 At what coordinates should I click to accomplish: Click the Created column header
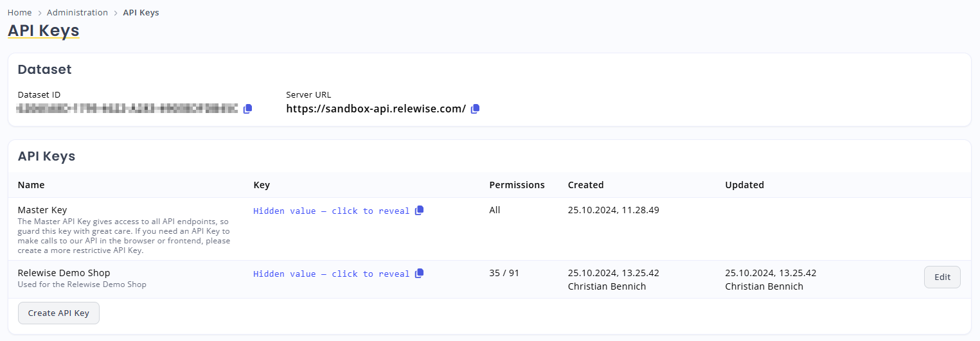tap(586, 185)
